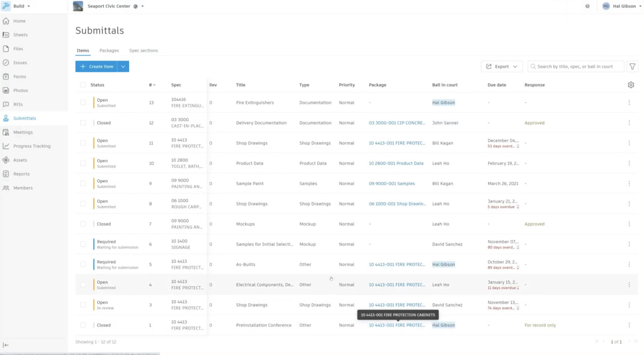Viewport: 644px width, 355px height.
Task: Open the Export dropdown
Action: click(x=502, y=67)
